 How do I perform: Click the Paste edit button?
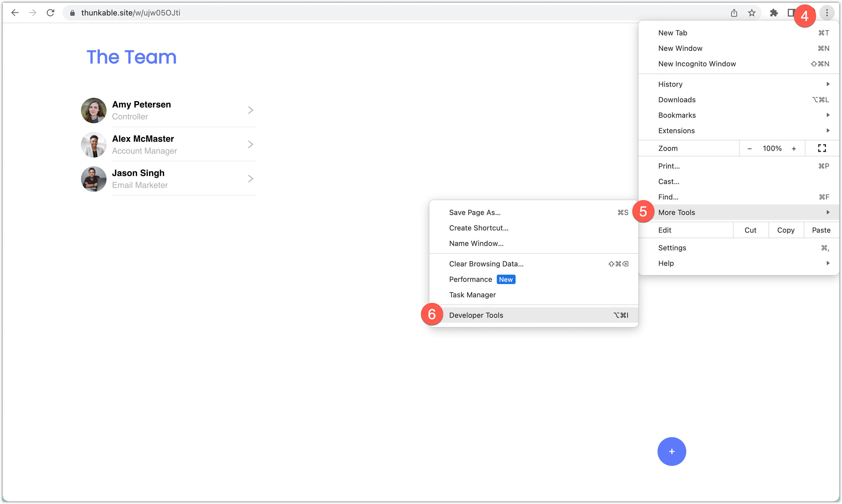[x=821, y=230]
